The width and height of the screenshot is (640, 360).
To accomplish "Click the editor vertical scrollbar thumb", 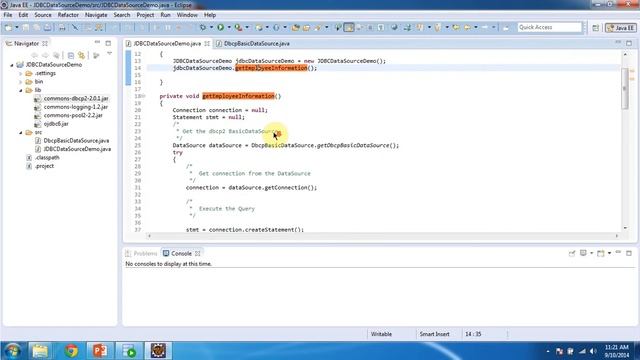I will 624,89.
